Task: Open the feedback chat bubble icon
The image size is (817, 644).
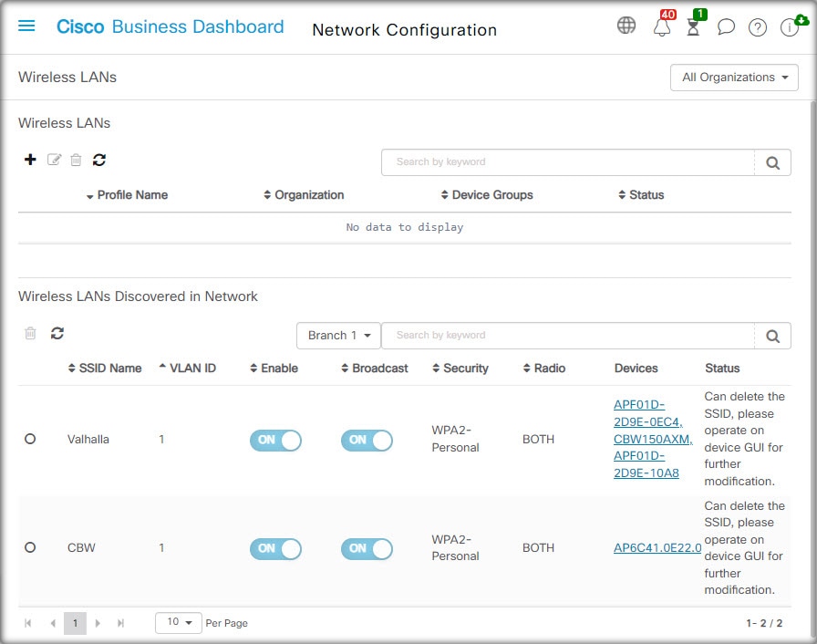Action: click(x=726, y=27)
